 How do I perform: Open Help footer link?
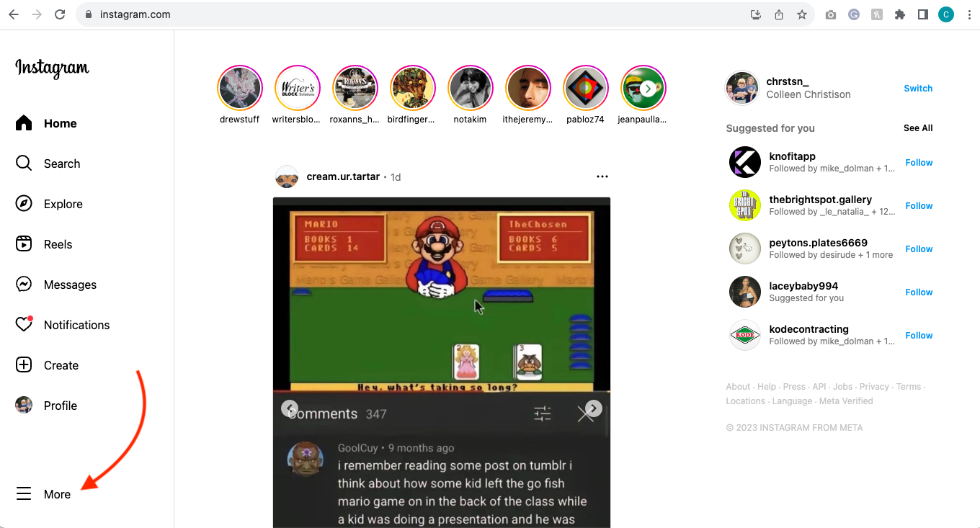tap(767, 387)
